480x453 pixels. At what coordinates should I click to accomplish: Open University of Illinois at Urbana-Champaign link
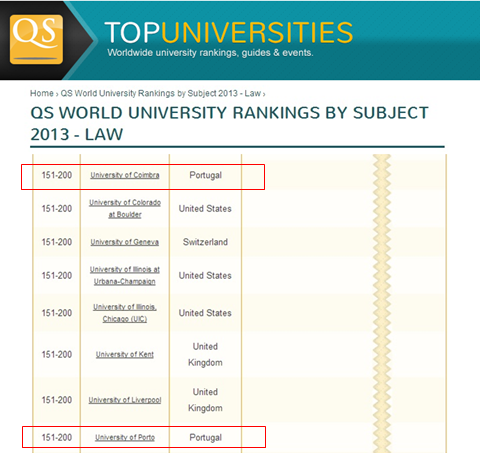[125, 275]
